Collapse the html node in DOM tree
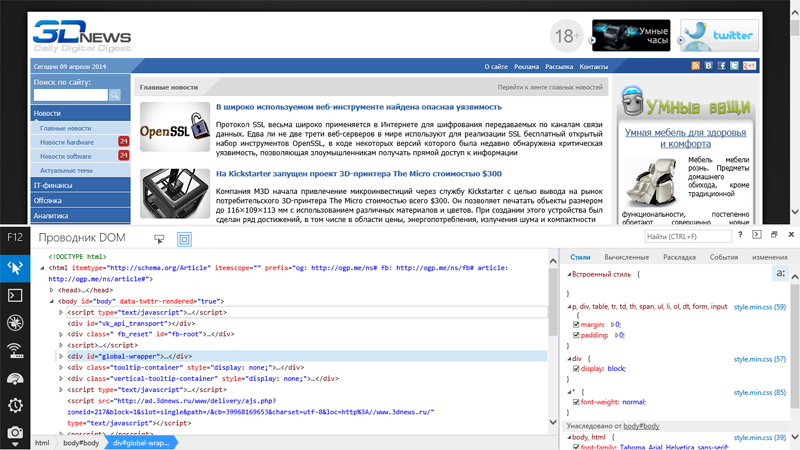Viewport: 800px width, 450px height. click(42, 268)
